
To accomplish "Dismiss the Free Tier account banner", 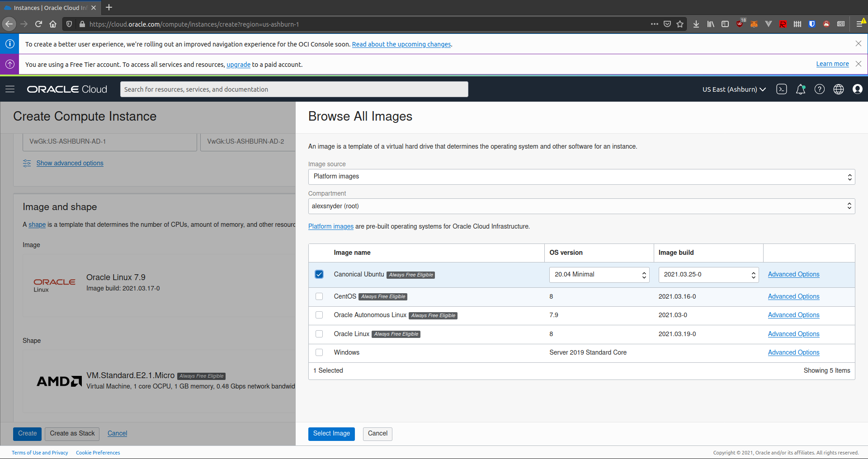I will 859,64.
